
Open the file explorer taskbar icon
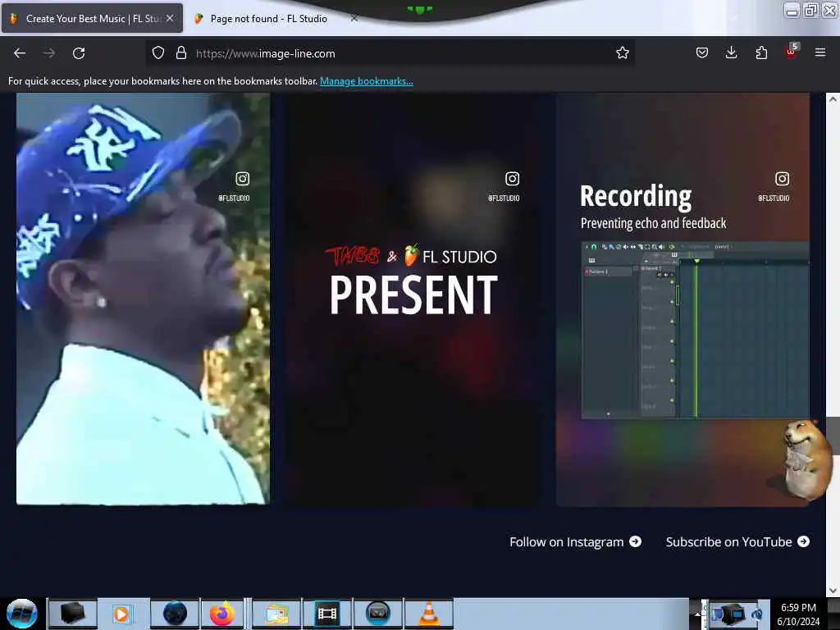tap(276, 614)
